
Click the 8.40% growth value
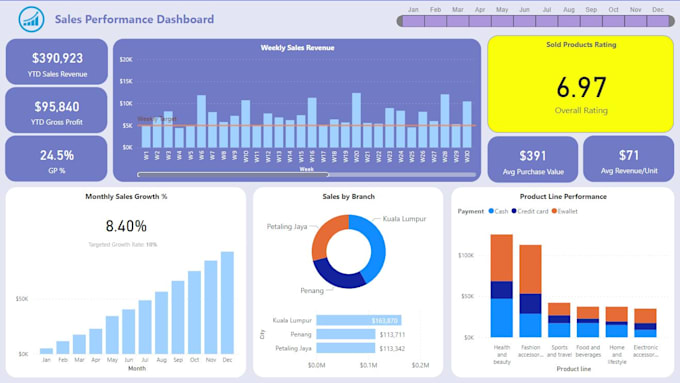126,226
